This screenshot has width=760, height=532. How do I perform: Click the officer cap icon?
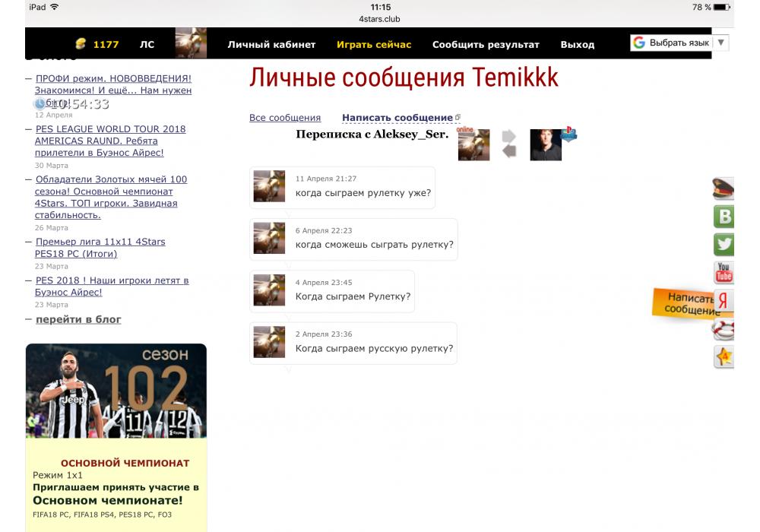724,188
